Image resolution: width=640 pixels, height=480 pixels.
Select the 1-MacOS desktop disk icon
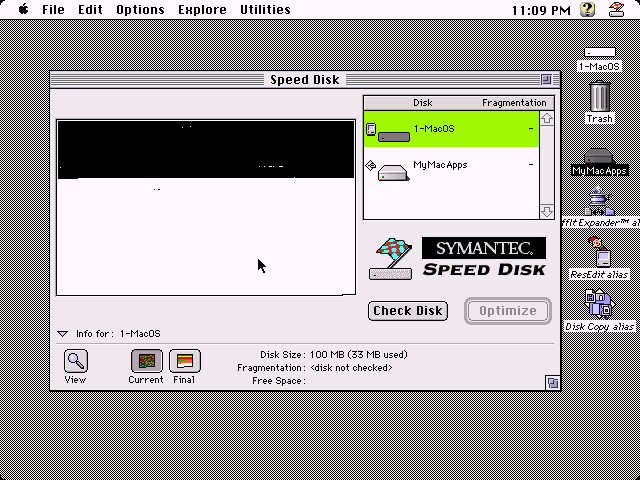point(599,53)
